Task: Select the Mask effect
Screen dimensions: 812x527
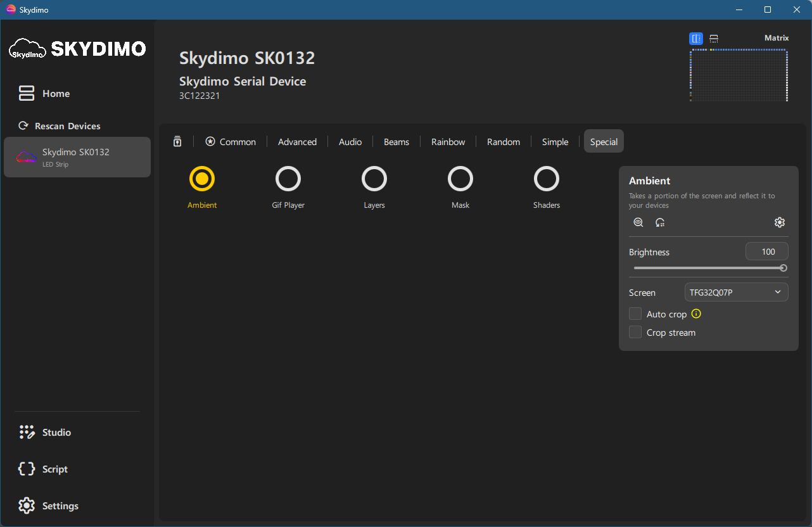Action: [x=460, y=179]
